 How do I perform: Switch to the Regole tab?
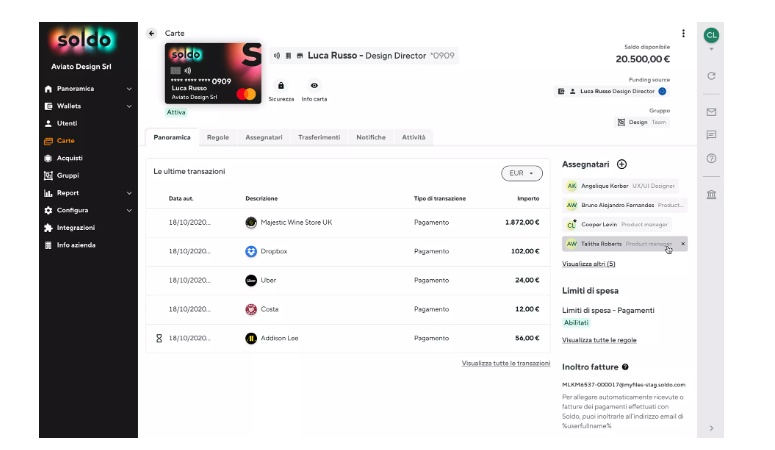(x=218, y=137)
